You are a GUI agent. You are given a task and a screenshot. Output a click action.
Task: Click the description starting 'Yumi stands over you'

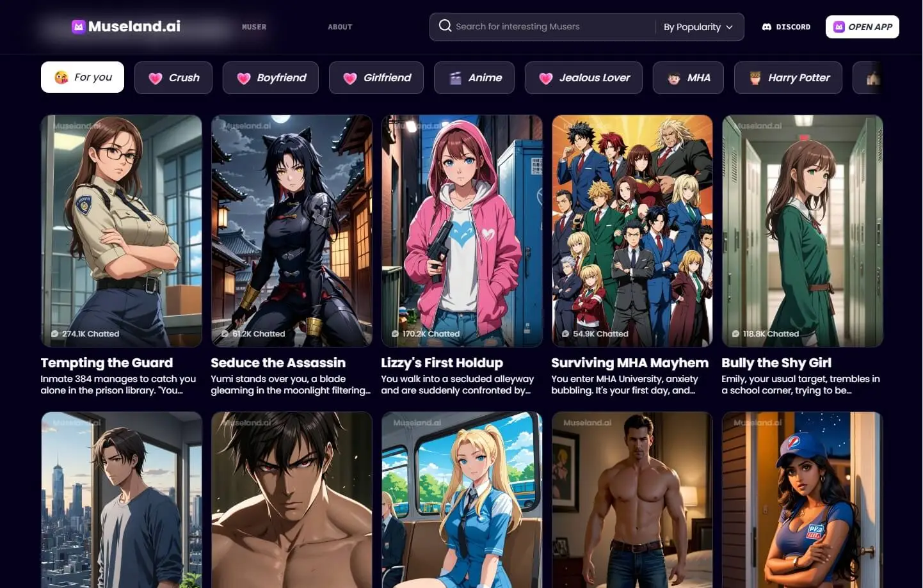point(291,385)
